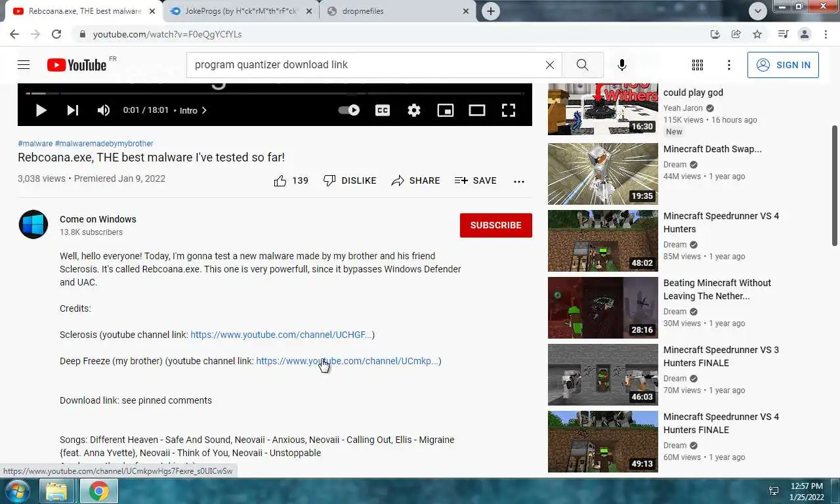Open the Come on Windows channel name

tap(98, 219)
